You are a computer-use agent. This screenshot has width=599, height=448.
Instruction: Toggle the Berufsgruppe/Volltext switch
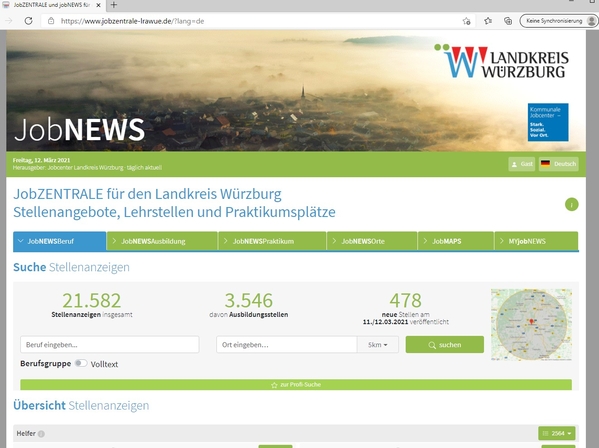81,363
